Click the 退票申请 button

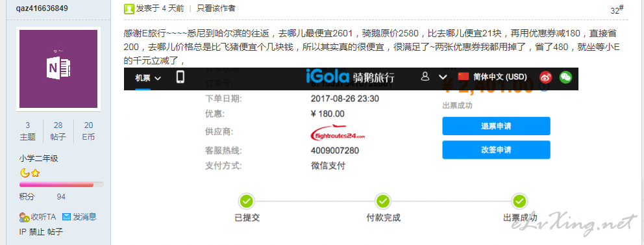coord(496,126)
